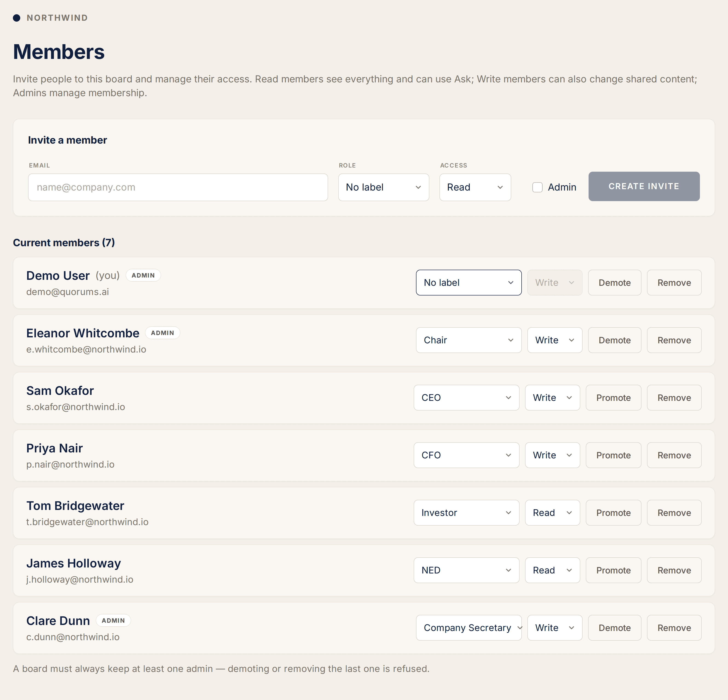The image size is (728, 700).
Task: Click the name Sam Okafor
Action: pos(60,391)
